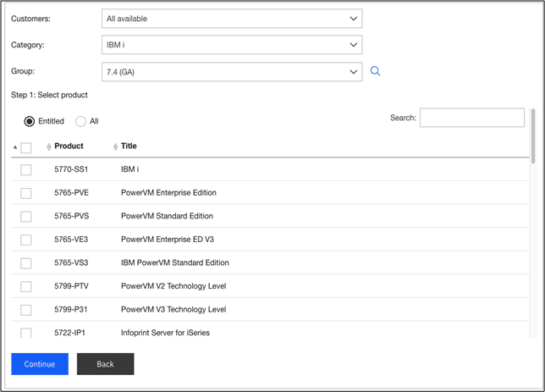Click into the Search input field
The height and width of the screenshot is (392, 545).
(x=471, y=118)
